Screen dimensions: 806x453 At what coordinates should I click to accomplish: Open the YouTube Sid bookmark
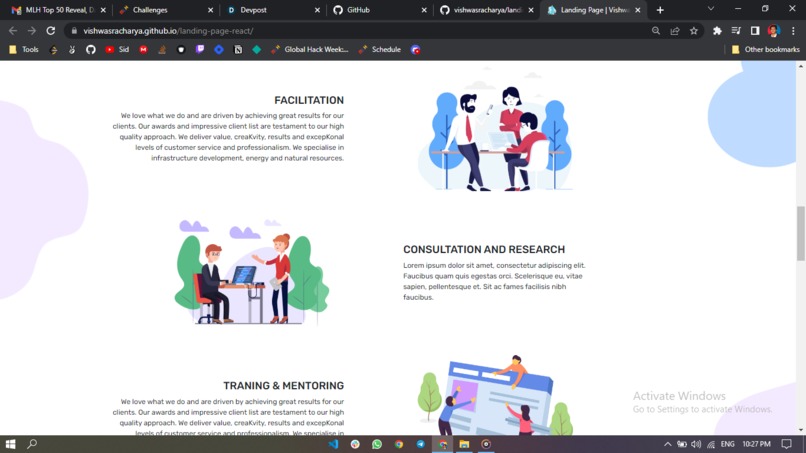117,49
